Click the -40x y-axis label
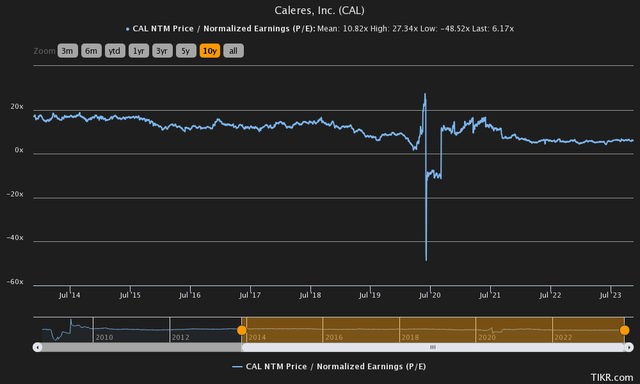The width and height of the screenshot is (640, 384). tap(15, 238)
